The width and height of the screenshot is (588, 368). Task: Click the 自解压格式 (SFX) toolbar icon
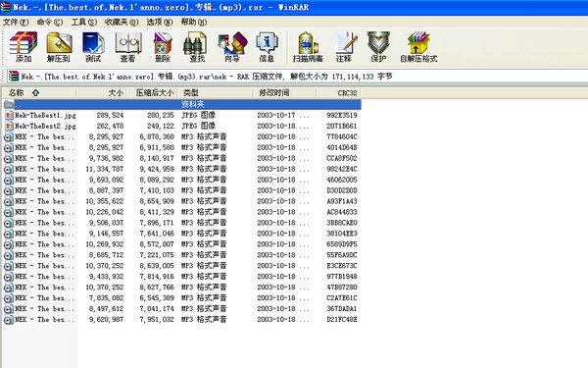point(418,46)
